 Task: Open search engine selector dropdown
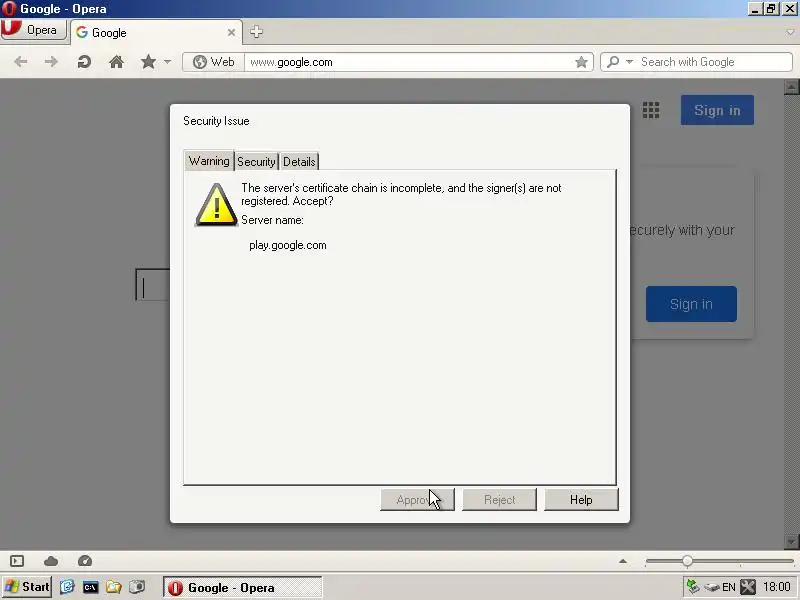[x=620, y=62]
